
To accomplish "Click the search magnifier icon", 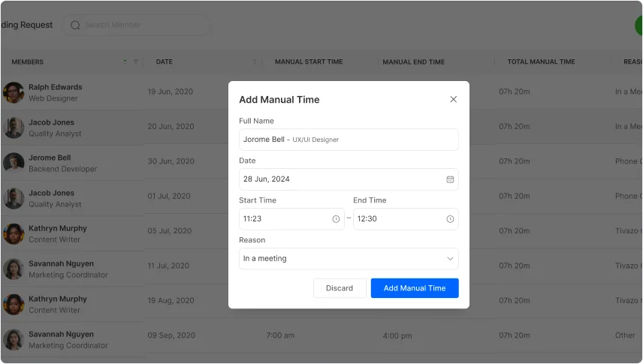I will pos(75,25).
